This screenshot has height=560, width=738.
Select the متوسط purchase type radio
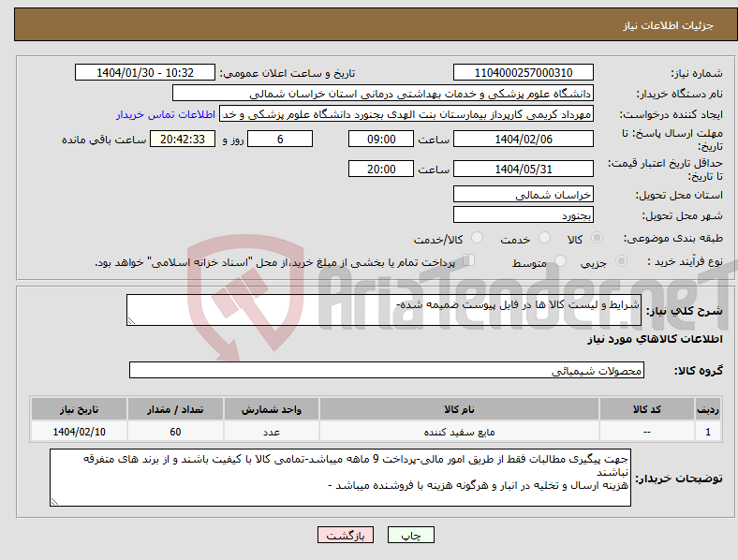tap(560, 261)
